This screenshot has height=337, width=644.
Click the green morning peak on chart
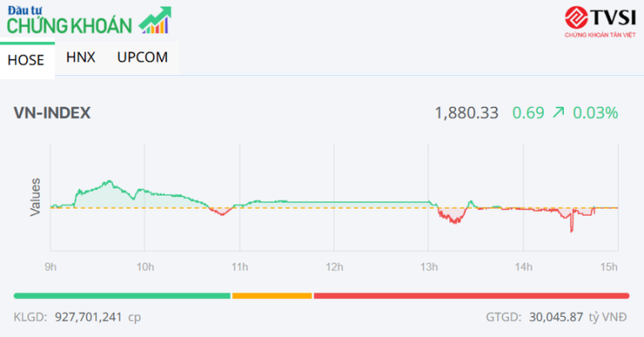click(107, 183)
